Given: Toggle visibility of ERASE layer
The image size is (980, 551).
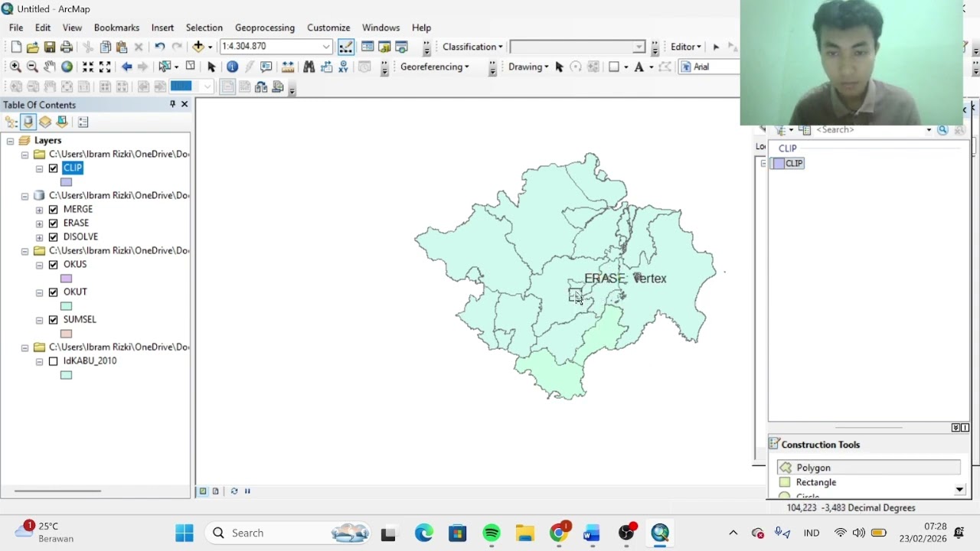Looking at the screenshot, I should coord(53,223).
